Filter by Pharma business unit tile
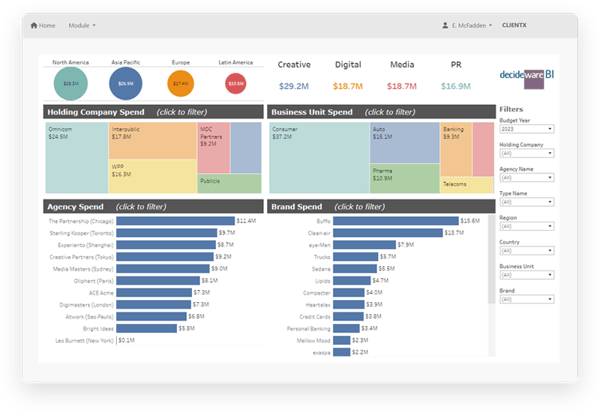 point(405,179)
